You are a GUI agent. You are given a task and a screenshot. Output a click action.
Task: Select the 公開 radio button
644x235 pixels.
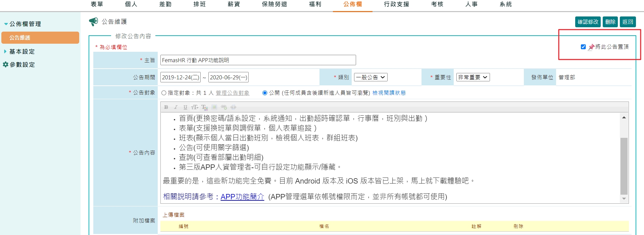pyautogui.click(x=265, y=93)
